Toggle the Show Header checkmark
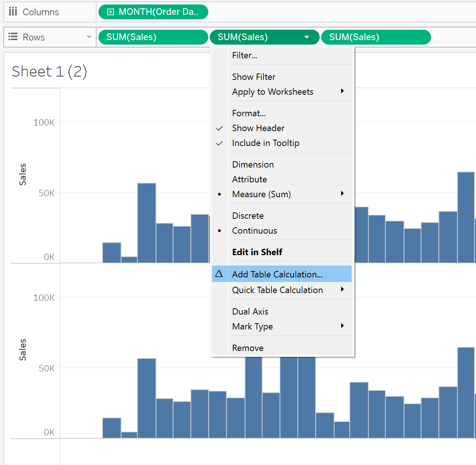The width and height of the screenshot is (476, 465). coord(220,128)
